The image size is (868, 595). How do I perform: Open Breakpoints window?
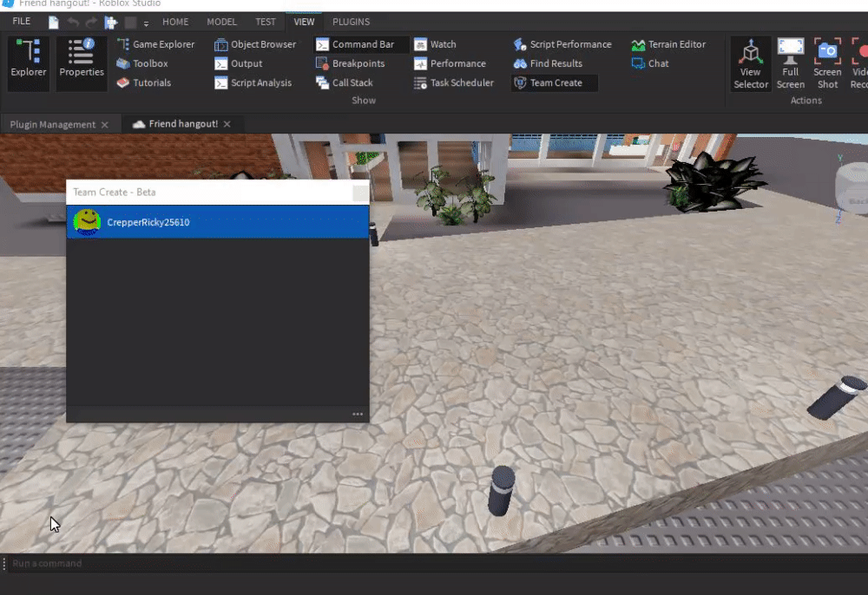pos(351,63)
